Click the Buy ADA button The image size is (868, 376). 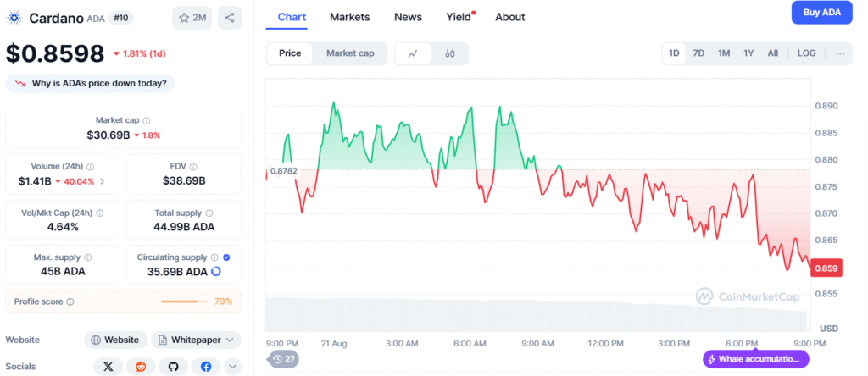pyautogui.click(x=821, y=13)
